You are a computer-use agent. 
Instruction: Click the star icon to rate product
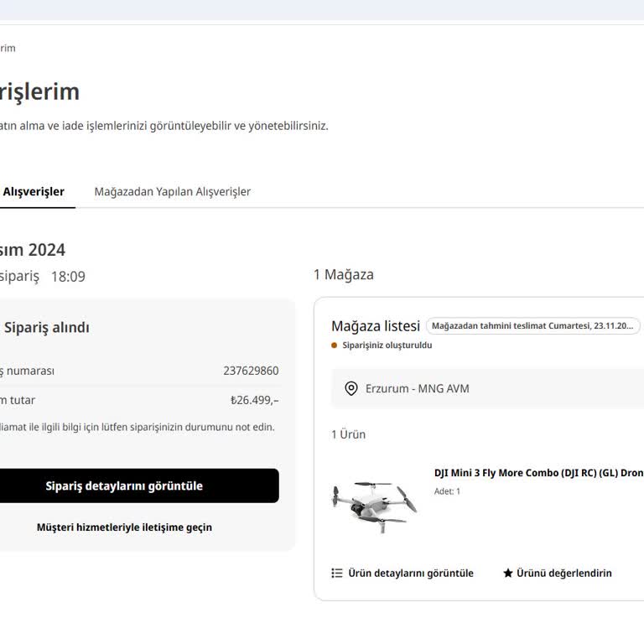[x=507, y=574]
